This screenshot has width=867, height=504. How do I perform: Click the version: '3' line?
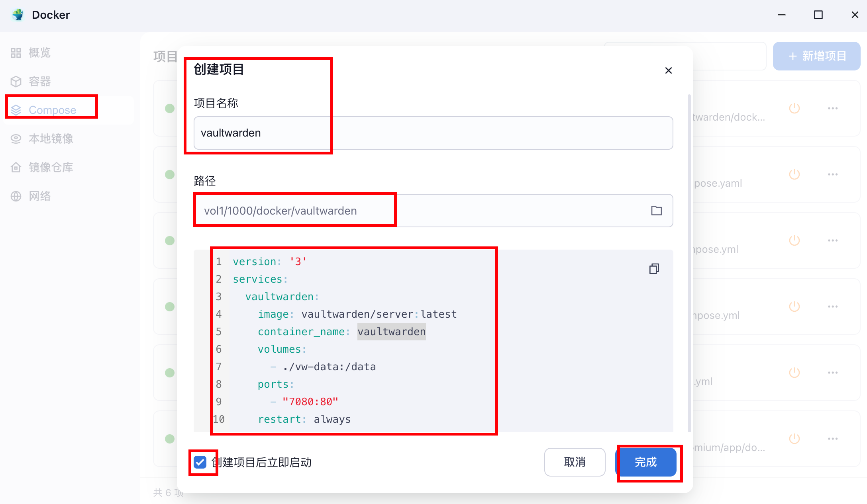(270, 262)
